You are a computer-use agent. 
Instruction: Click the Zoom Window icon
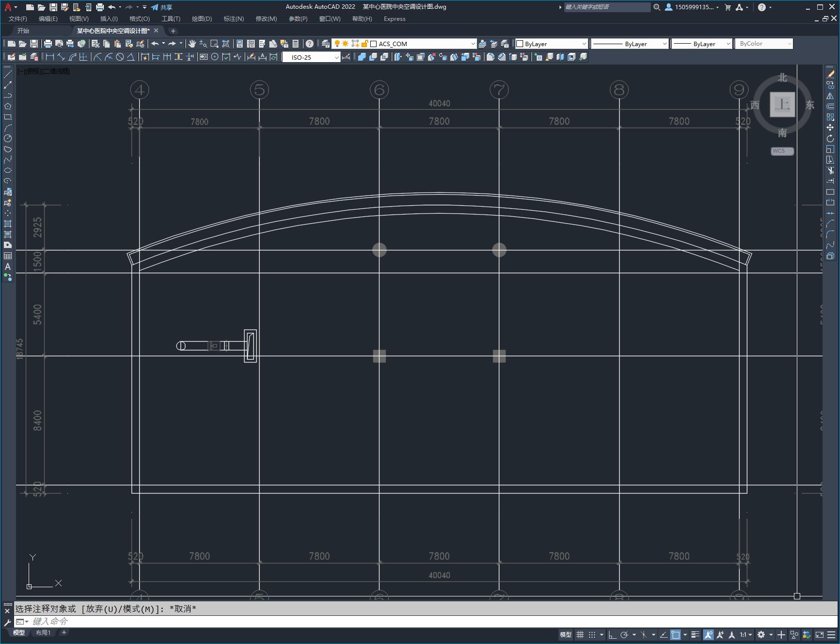pos(214,44)
